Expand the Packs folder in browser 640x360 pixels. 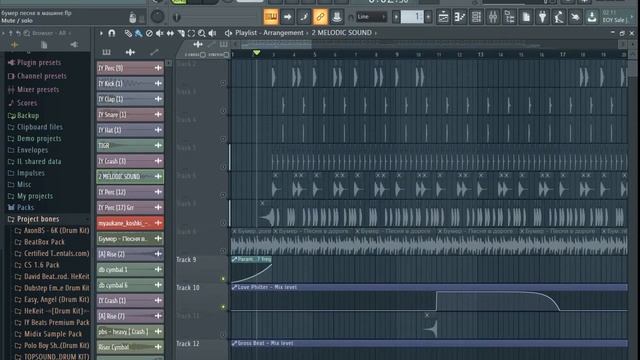coord(21,207)
